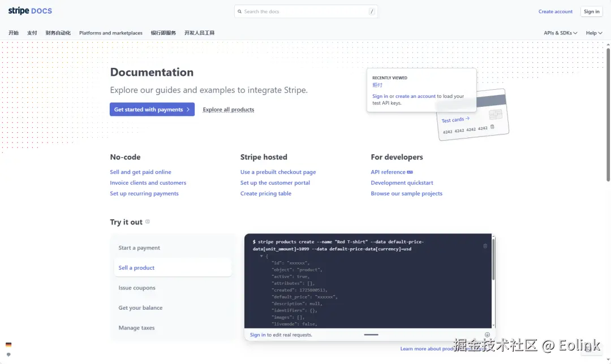Viewport: 611px width, 364px height.
Task: Click create an account in Recently Viewed card
Action: [415, 96]
